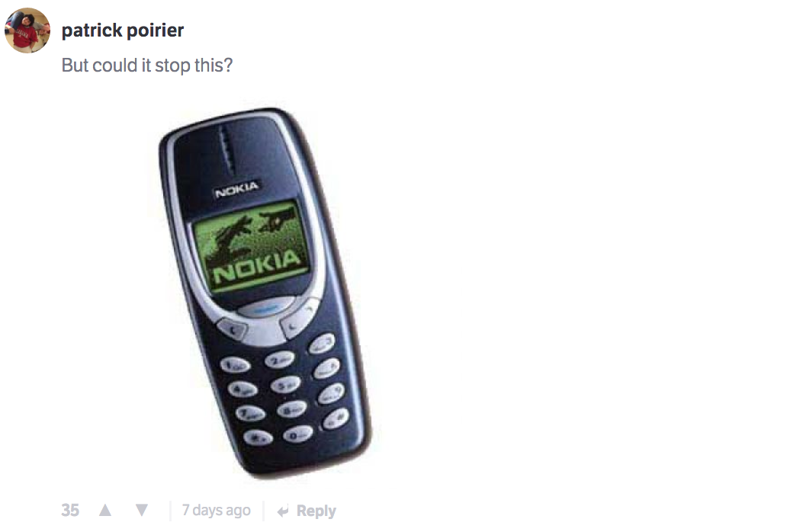Open patrick poirier's avatar picture

click(27, 30)
